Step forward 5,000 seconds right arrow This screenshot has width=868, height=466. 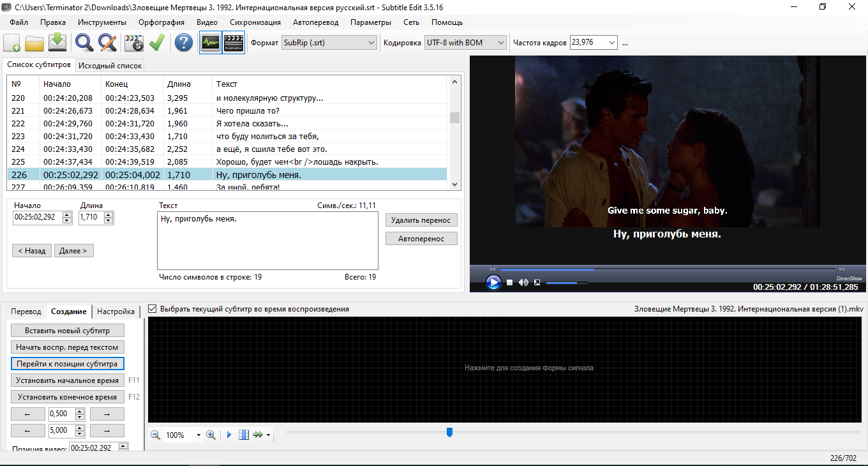(x=107, y=431)
